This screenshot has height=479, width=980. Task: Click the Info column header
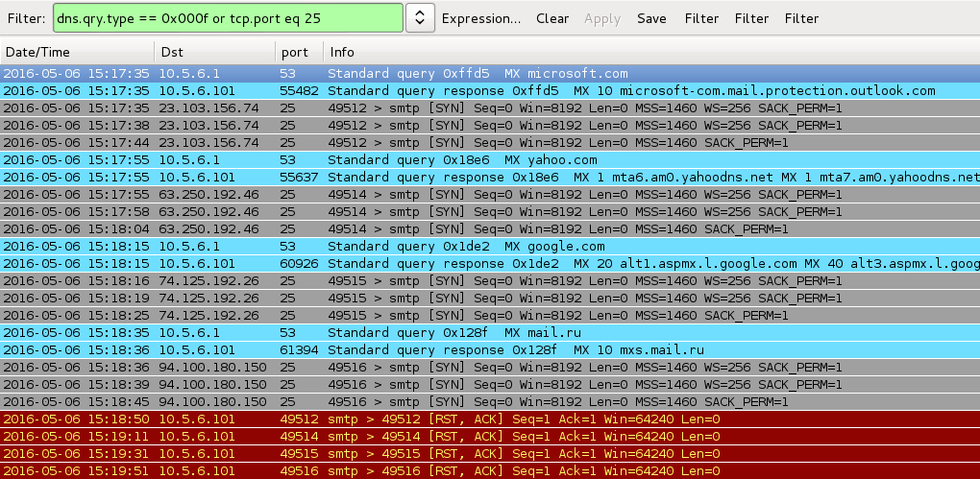576,52
